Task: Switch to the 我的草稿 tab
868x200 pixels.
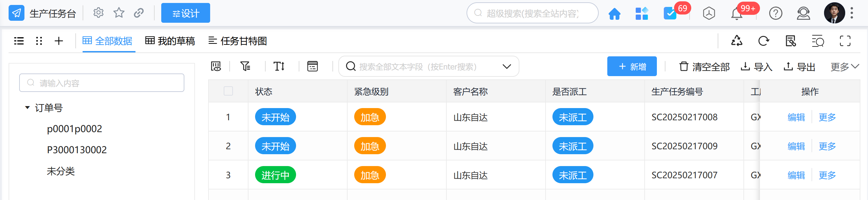Action: tap(170, 41)
